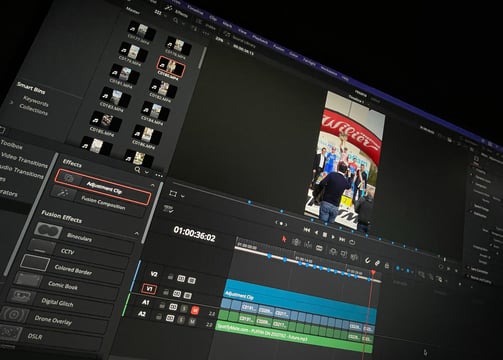The height and width of the screenshot is (360, 503).
Task: Click the Insert clip edit icon
Action: (332, 252)
